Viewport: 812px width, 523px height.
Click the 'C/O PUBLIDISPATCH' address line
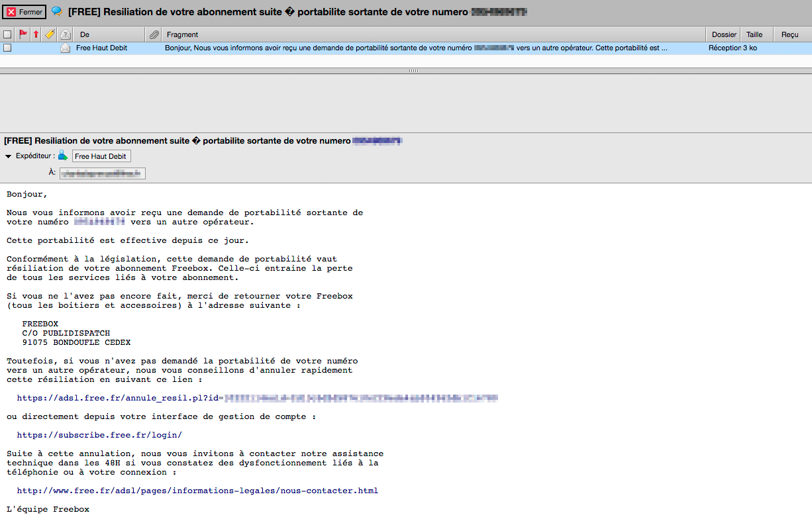point(66,333)
